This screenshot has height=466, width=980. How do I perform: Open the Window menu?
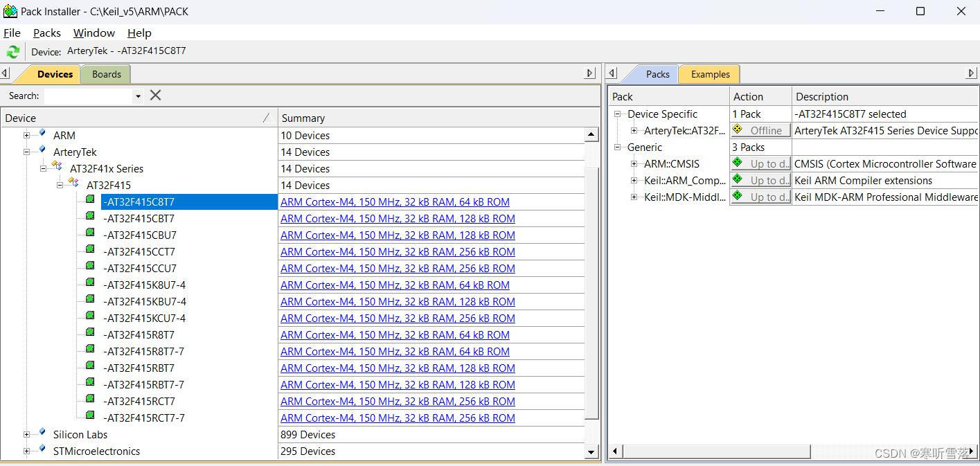coord(94,33)
